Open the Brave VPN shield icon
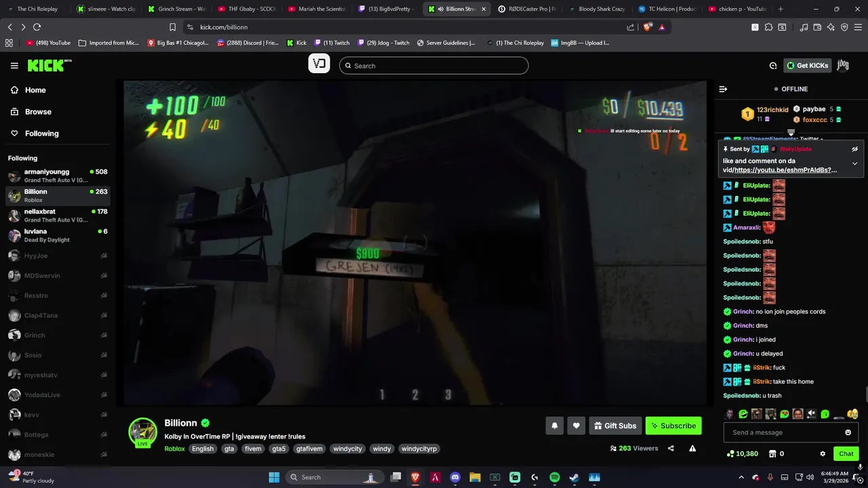The image size is (868, 488). [844, 27]
